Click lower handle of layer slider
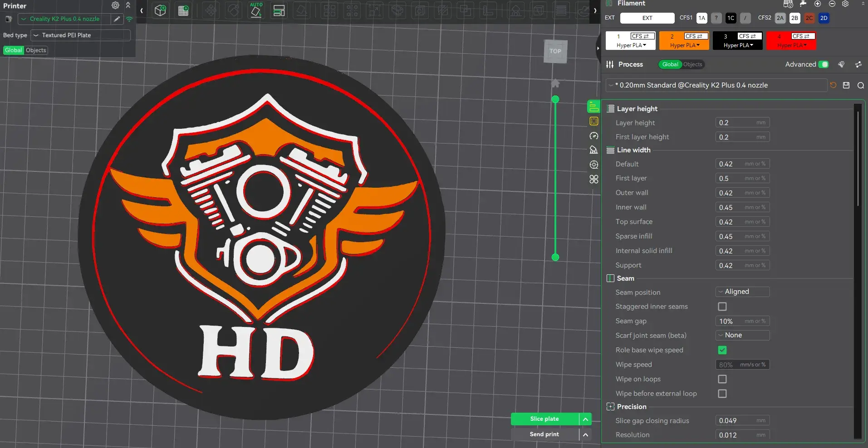Image resolution: width=868 pixels, height=448 pixels. [x=555, y=257]
